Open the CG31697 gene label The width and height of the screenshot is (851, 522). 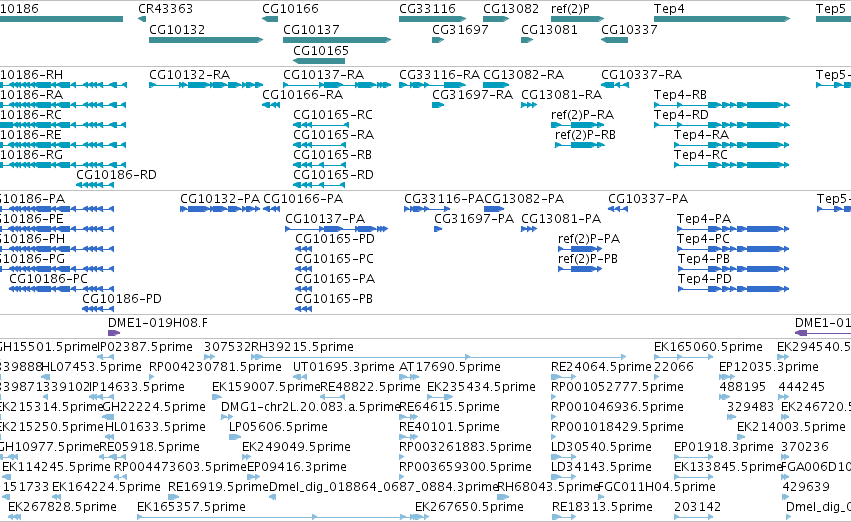460,29
